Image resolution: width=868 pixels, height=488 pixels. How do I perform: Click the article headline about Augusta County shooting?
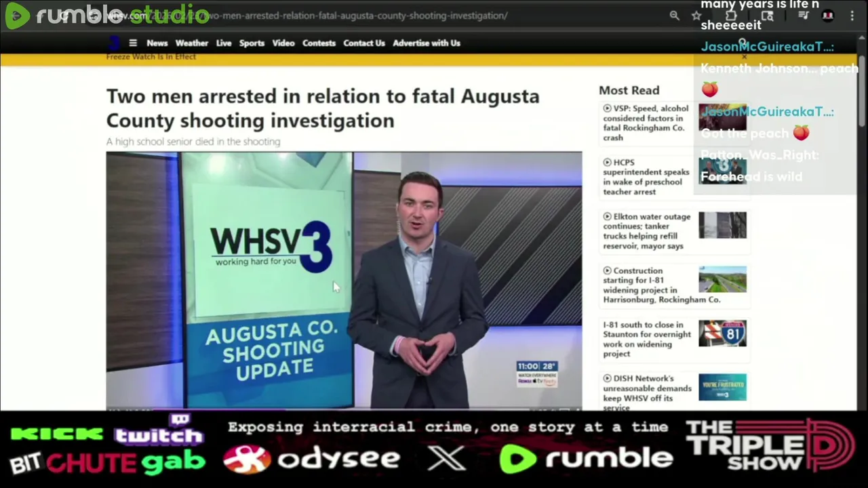point(323,108)
